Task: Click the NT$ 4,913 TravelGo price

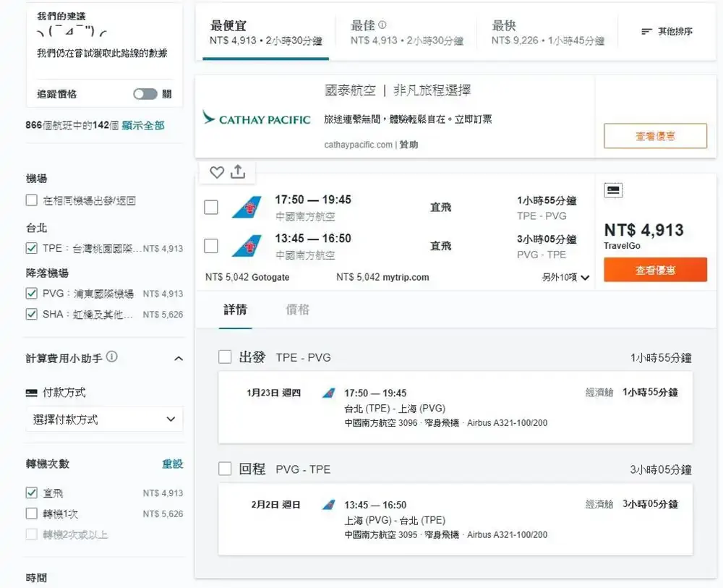Action: (643, 230)
